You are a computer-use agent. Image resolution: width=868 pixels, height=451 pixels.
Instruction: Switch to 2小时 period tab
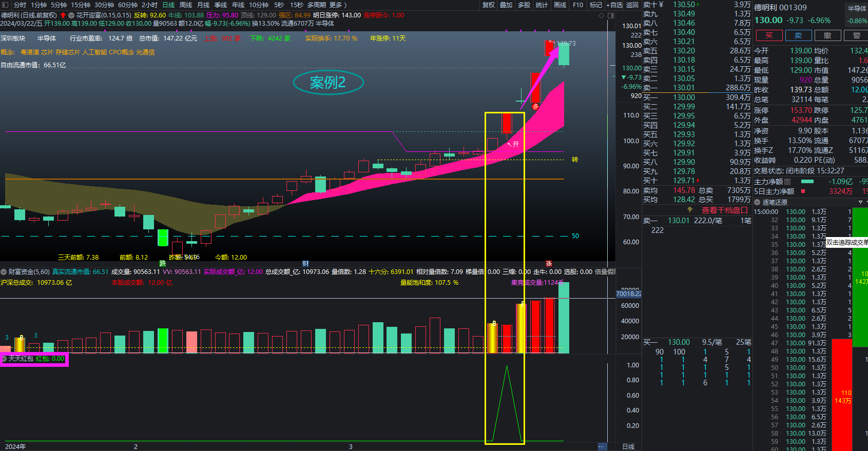(149, 5)
